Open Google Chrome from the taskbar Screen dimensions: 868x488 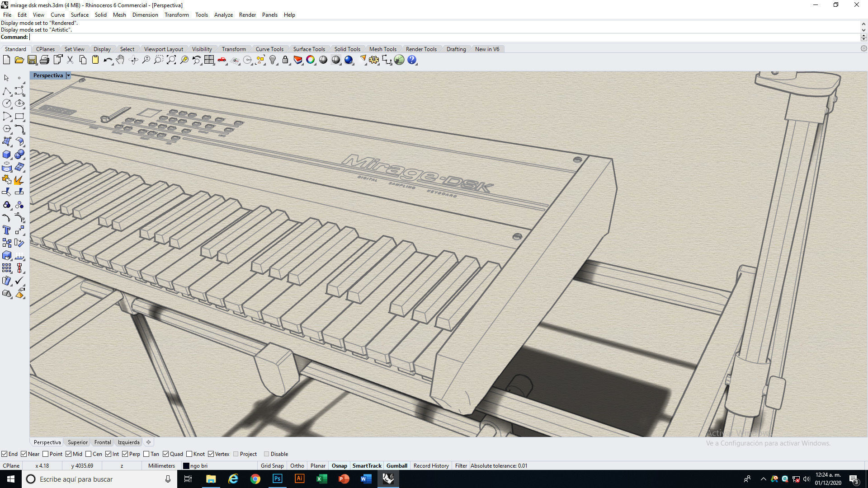(255, 479)
